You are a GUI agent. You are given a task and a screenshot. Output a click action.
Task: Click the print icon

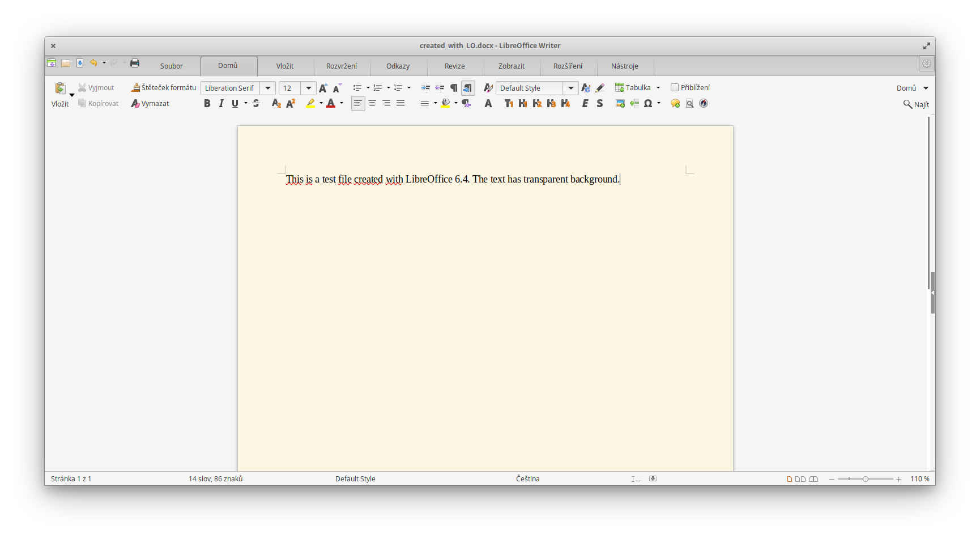(x=135, y=63)
